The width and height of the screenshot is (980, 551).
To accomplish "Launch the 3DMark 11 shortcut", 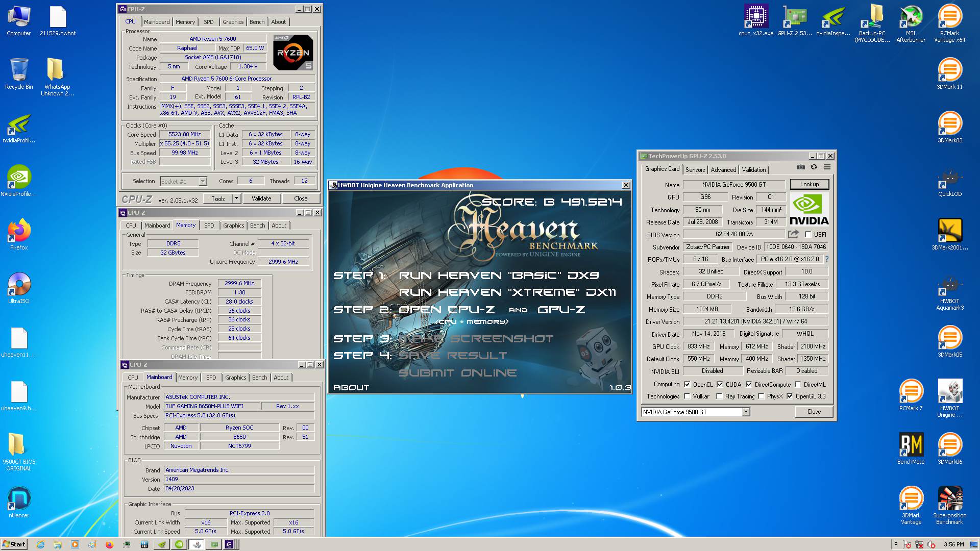I will tap(949, 74).
